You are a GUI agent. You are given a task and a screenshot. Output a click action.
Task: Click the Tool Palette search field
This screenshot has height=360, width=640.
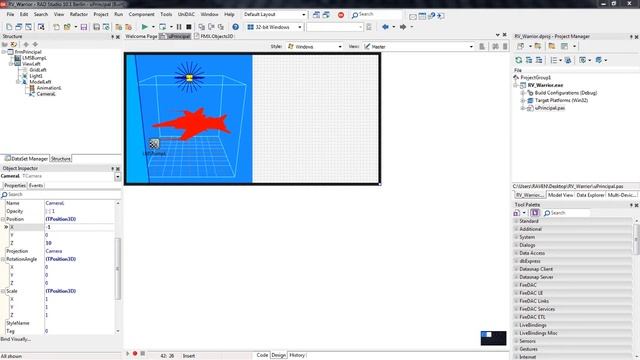(x=567, y=213)
